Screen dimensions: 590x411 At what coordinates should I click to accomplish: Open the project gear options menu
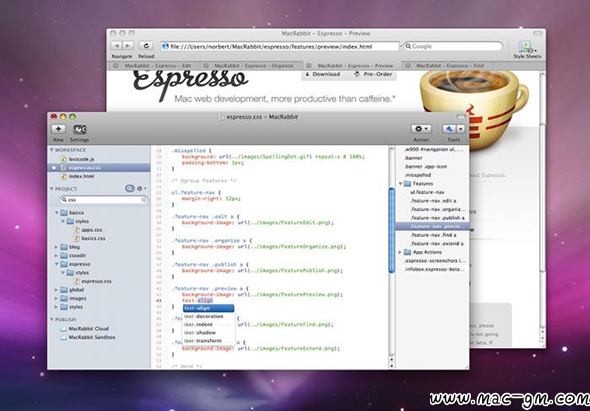tap(141, 188)
